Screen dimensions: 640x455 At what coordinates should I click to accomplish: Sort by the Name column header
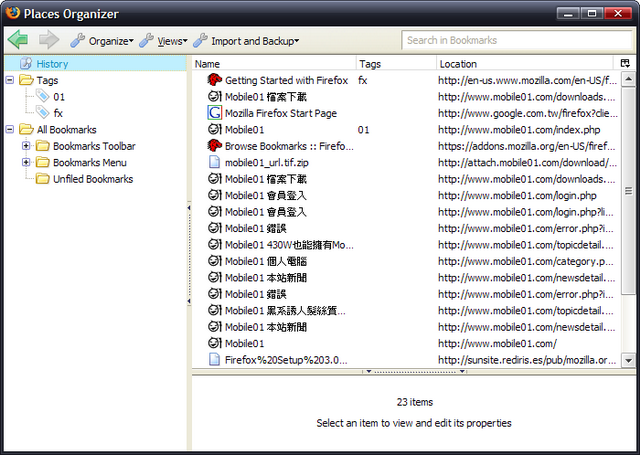pyautogui.click(x=274, y=64)
